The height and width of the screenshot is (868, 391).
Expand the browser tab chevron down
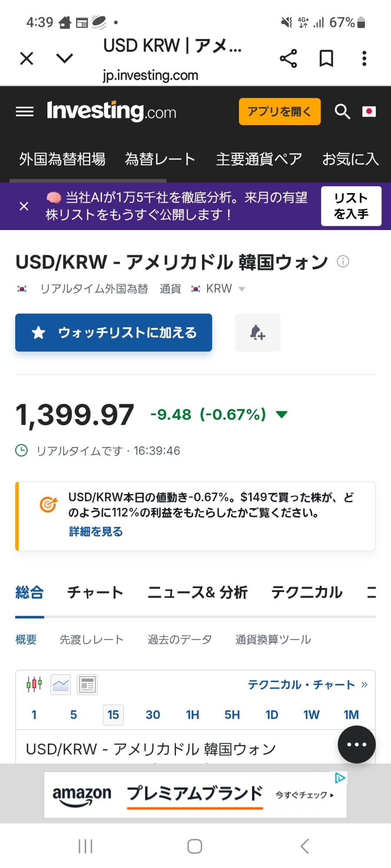65,59
